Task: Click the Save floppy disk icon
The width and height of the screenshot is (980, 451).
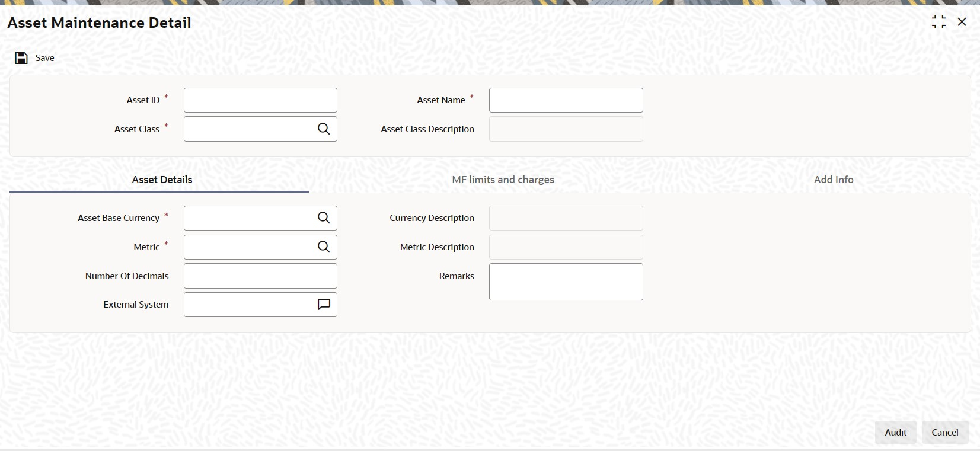Action: tap(21, 57)
